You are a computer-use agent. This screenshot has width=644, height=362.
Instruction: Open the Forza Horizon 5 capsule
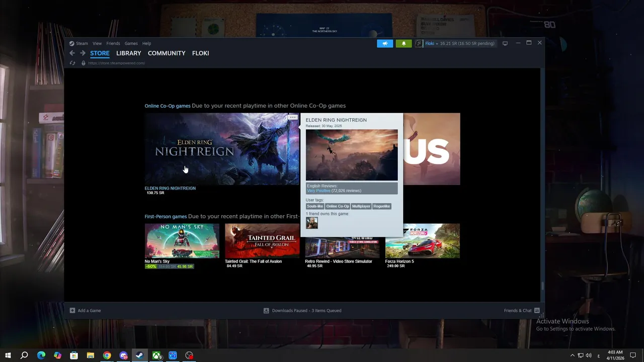point(423,241)
